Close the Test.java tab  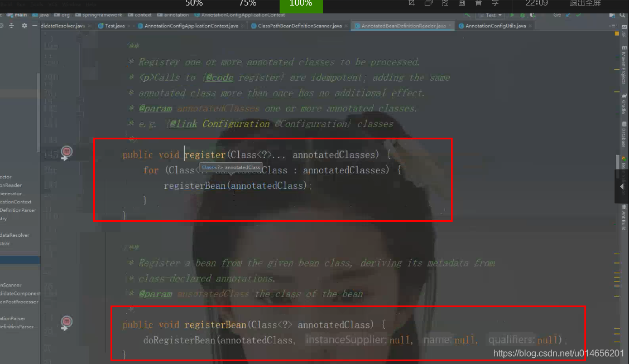coord(129,26)
